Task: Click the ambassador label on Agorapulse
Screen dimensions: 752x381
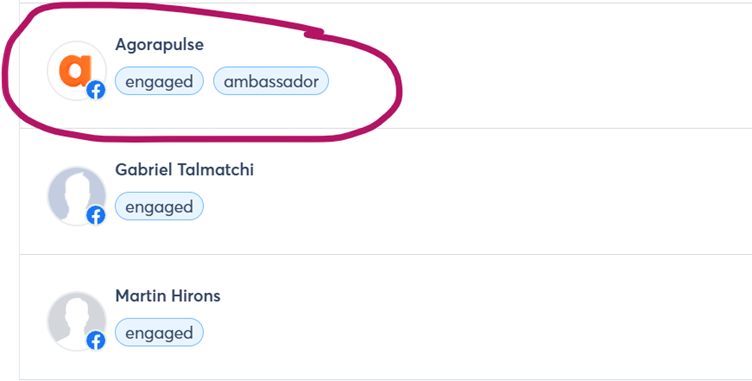Action: pos(271,81)
